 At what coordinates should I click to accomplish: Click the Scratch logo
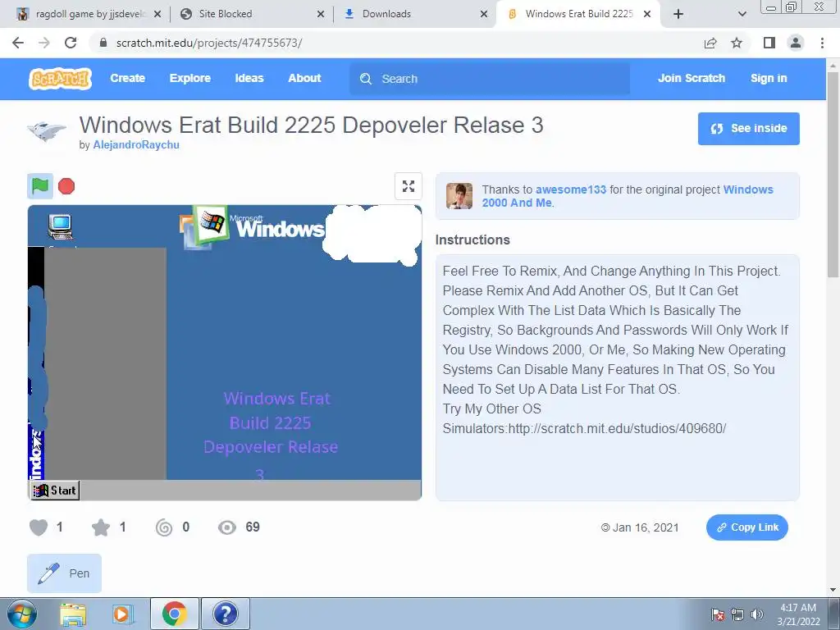[60, 79]
